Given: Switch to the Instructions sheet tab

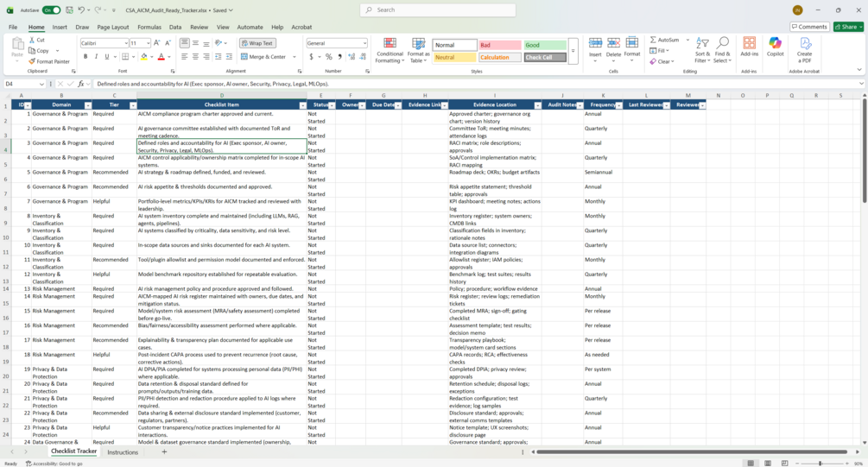Looking at the screenshot, I should 123,452.
